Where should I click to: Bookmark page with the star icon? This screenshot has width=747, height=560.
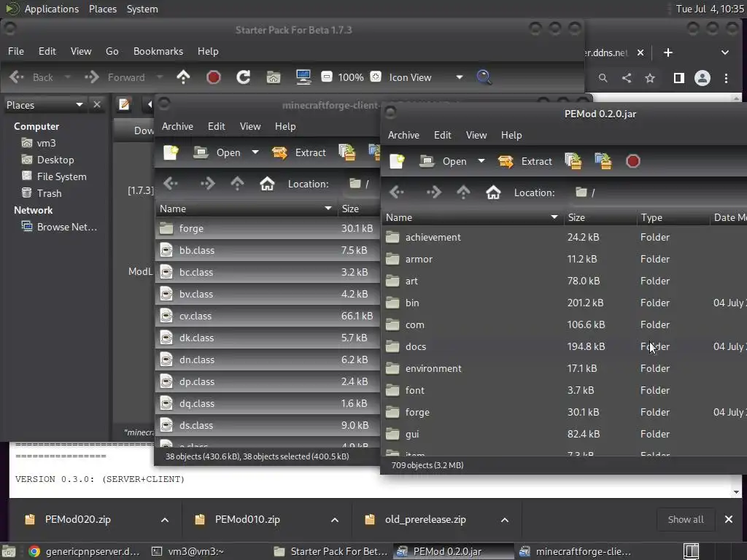coord(650,77)
